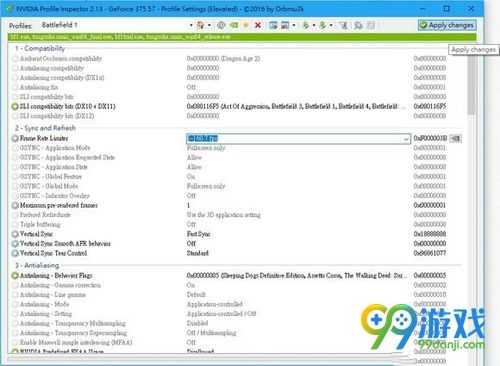Click the Apply changes button
This screenshot has height=366, width=500.
click(447, 25)
